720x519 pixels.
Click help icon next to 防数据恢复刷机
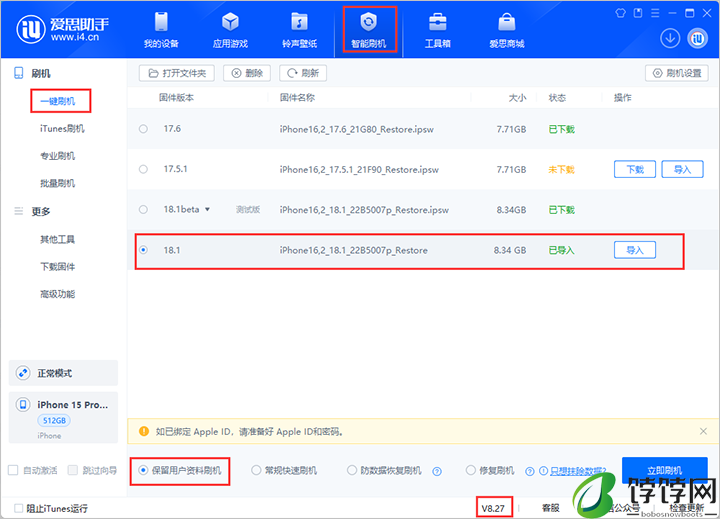(437, 471)
